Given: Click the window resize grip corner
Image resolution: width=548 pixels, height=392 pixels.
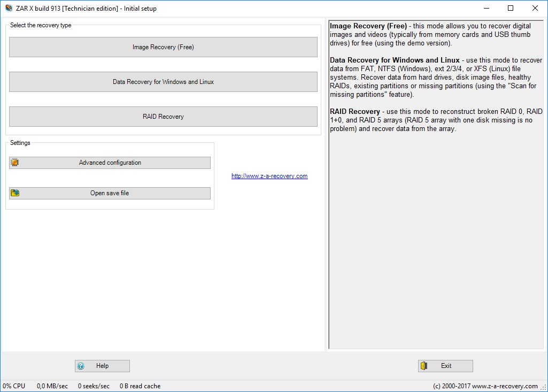Looking at the screenshot, I should pos(544,387).
